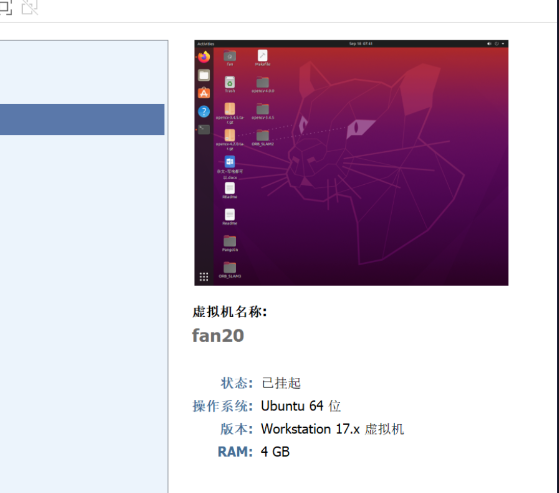Select the highlighted blue row in the left panel
This screenshot has width=559, height=493.
tap(82, 119)
